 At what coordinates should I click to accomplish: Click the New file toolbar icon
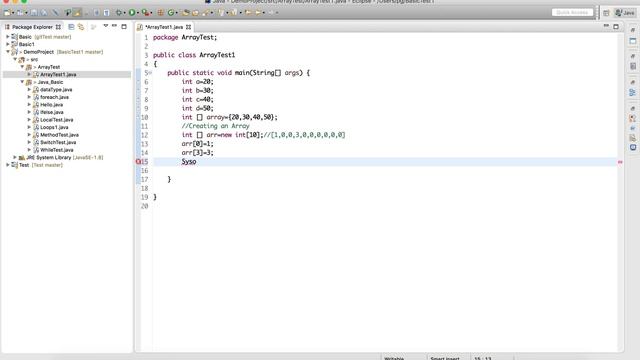(7, 13)
